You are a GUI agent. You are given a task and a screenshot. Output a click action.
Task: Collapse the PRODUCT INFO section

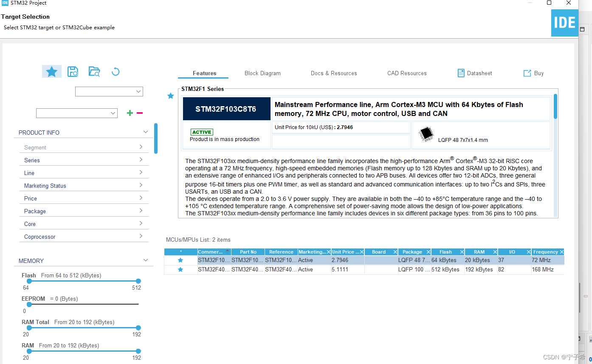(x=146, y=132)
